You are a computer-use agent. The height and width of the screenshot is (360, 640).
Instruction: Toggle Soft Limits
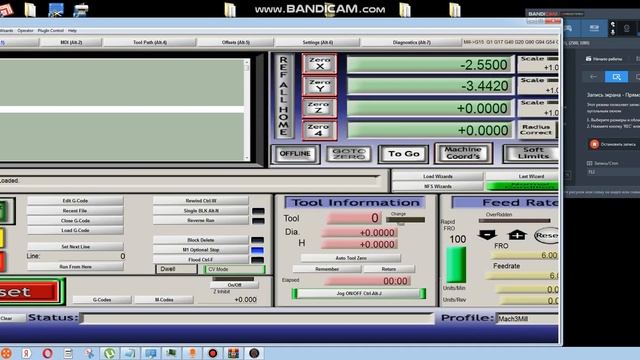coord(531,153)
